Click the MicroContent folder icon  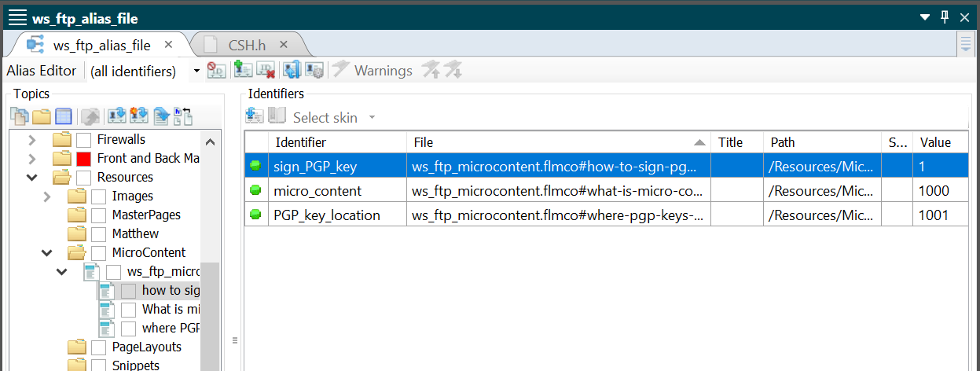(x=76, y=253)
